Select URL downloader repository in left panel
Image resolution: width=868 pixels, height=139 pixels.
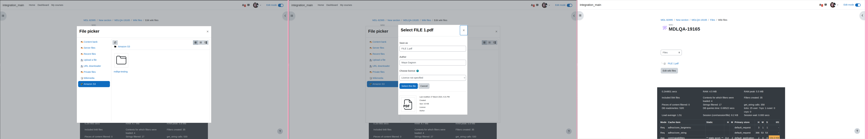[92, 66]
